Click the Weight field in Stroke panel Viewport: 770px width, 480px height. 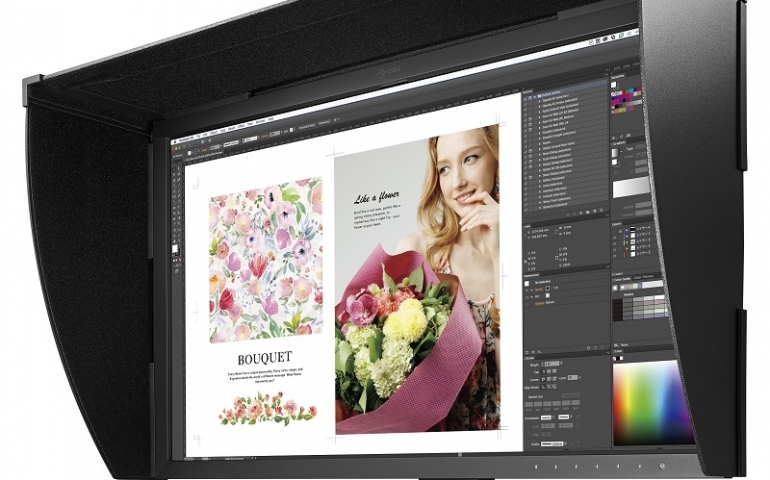[552, 364]
